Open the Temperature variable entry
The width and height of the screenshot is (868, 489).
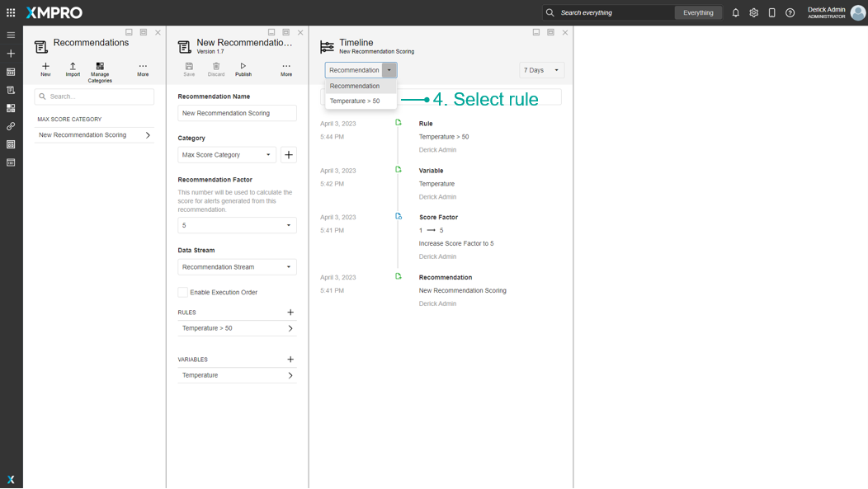click(x=237, y=375)
